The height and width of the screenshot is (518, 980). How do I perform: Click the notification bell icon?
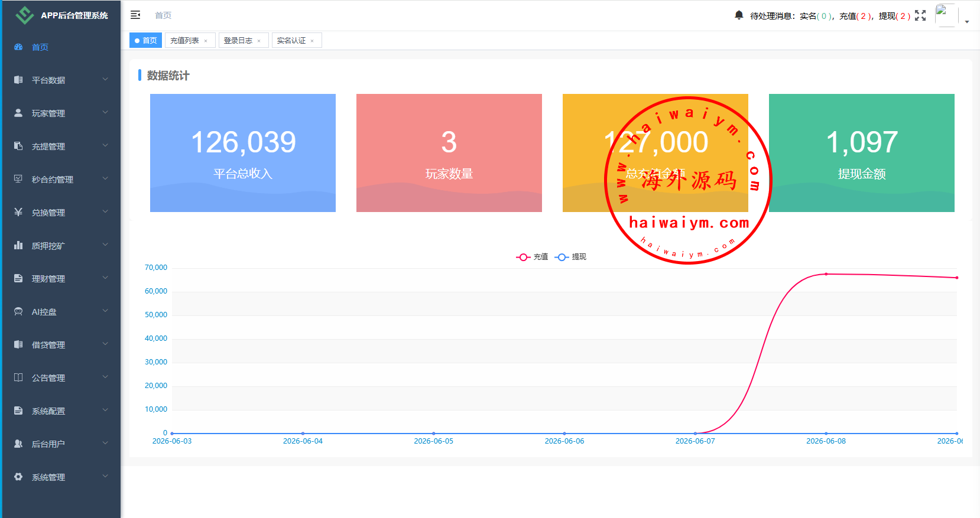[739, 15]
